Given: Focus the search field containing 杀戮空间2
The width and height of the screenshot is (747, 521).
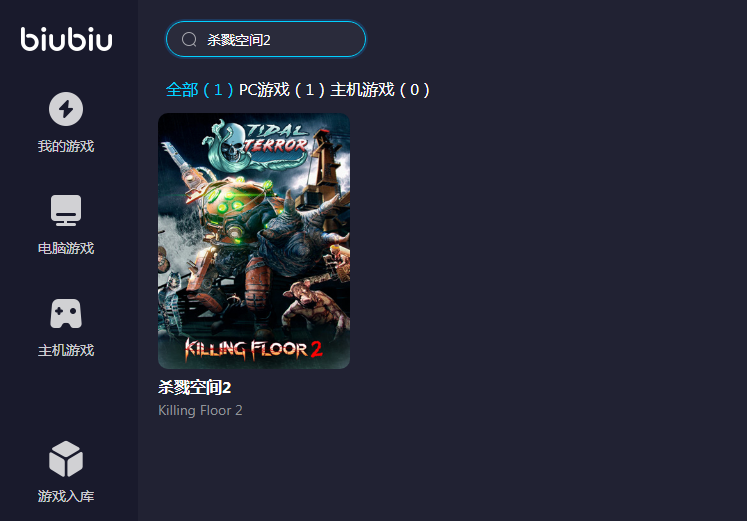Looking at the screenshot, I should (266, 40).
